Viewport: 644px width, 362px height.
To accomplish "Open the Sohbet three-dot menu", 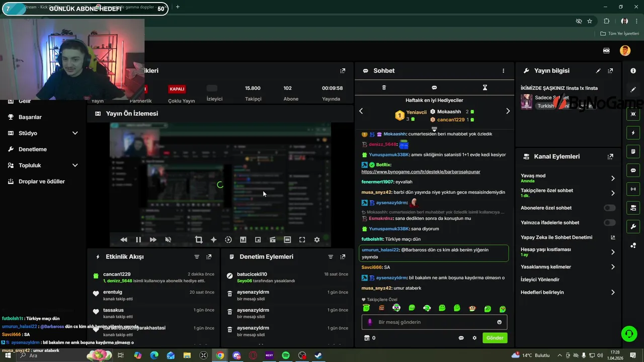I will coord(503,71).
